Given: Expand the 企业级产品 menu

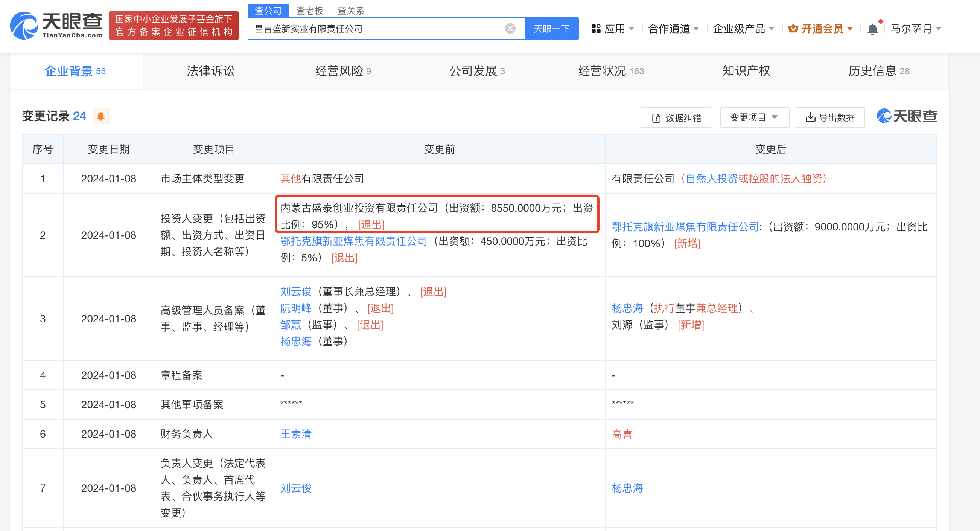Looking at the screenshot, I should pyautogui.click(x=743, y=29).
